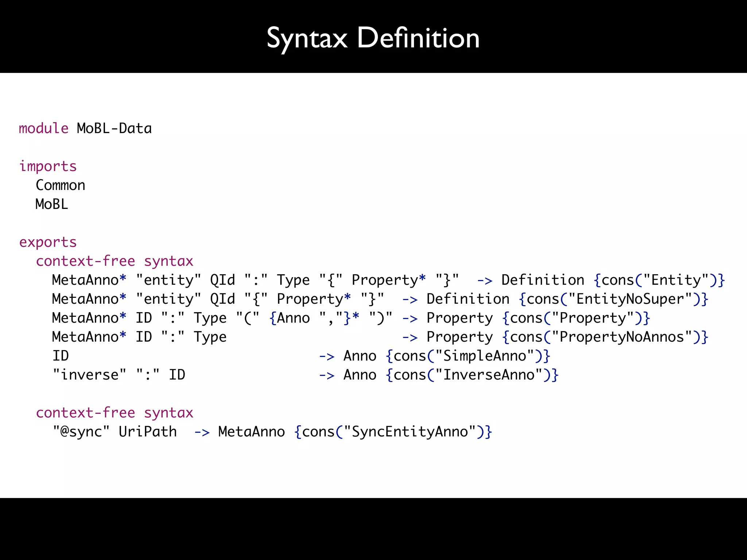Click cons("InverseAnno") annotation
The image size is (747, 560).
[x=472, y=375]
